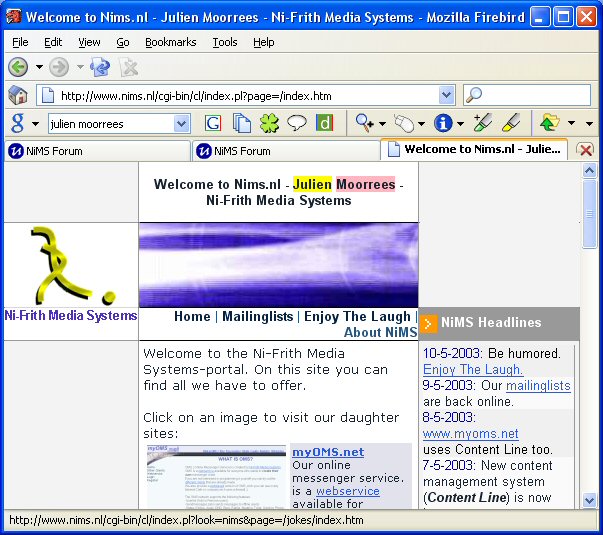Open the Forward button history dropdown
Screen dimensions: 603x535
click(80, 67)
